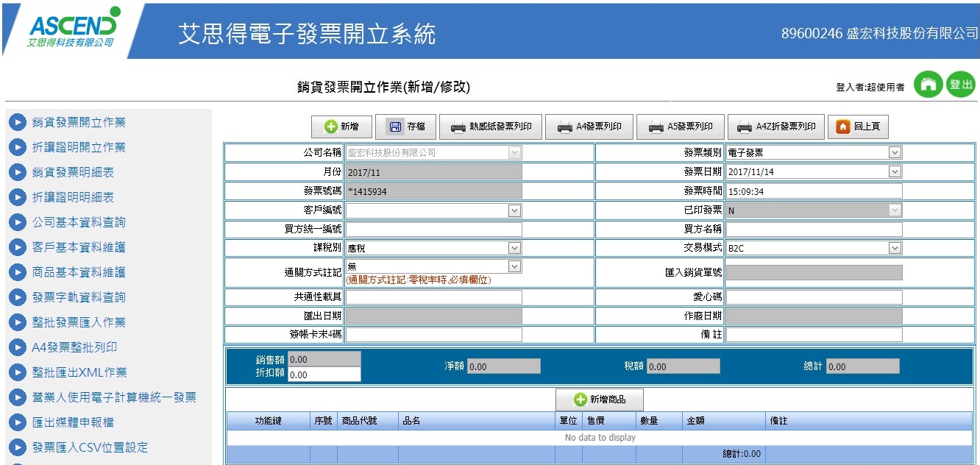Click the 金額 column header
Screen dimensions: 980x465
click(x=723, y=421)
